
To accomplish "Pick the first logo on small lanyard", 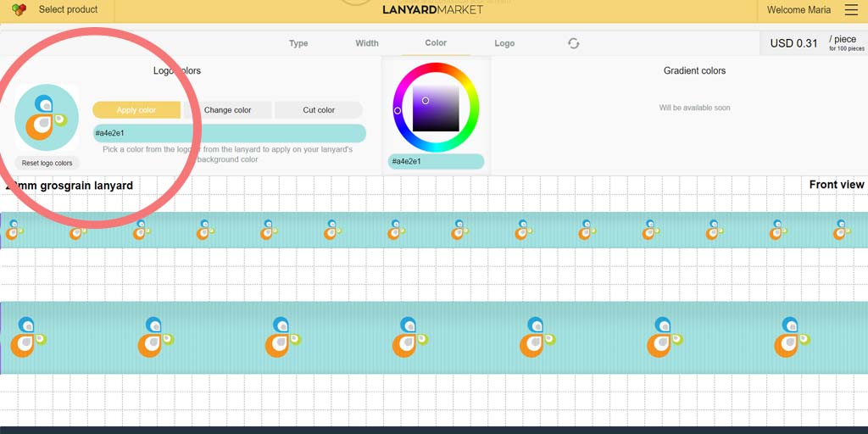I will [x=14, y=230].
